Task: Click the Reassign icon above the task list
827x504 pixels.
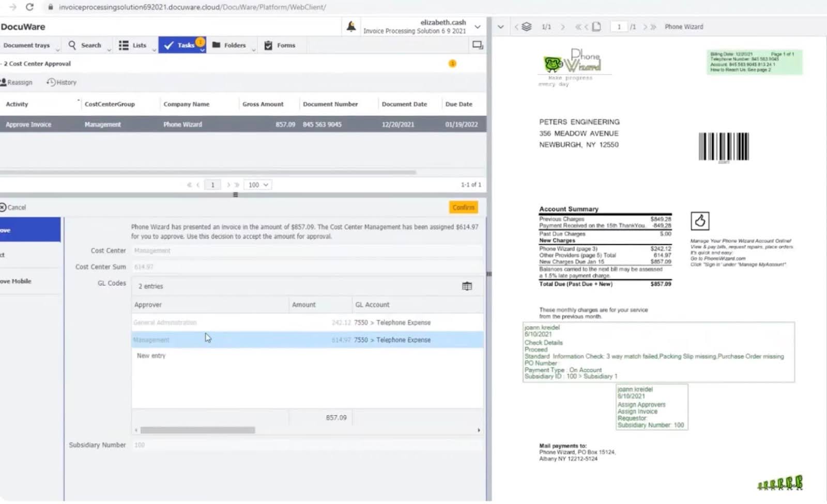Action: click(5, 82)
